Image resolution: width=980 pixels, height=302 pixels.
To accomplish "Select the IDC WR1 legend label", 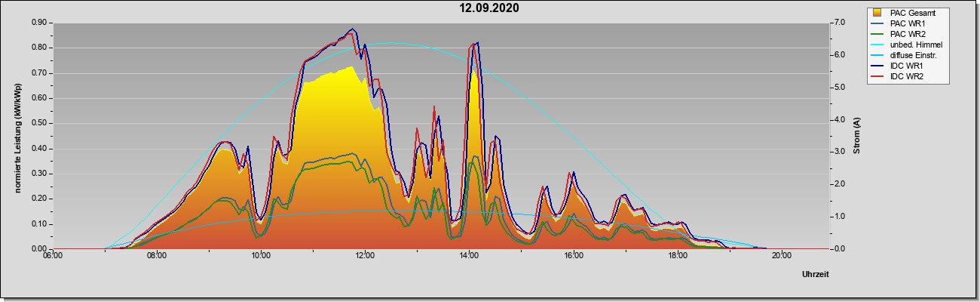I will [907, 66].
